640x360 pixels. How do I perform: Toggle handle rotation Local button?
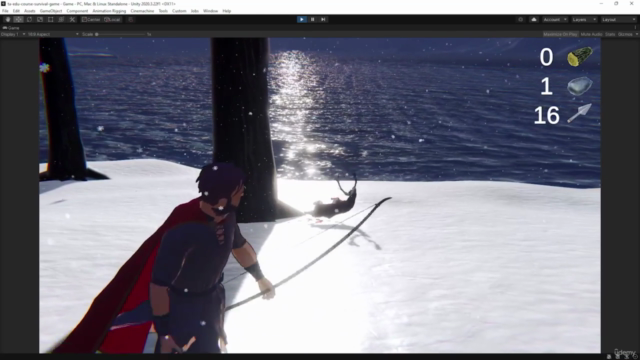click(112, 19)
